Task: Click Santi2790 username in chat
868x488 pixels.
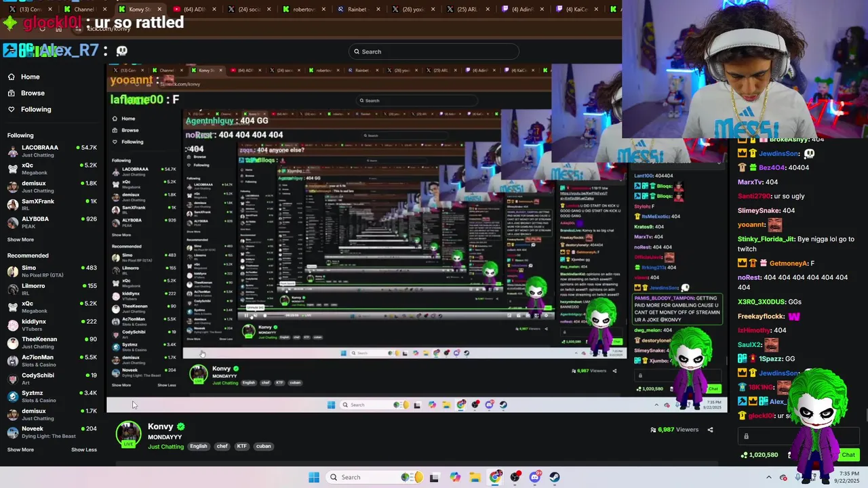Action: coord(754,196)
